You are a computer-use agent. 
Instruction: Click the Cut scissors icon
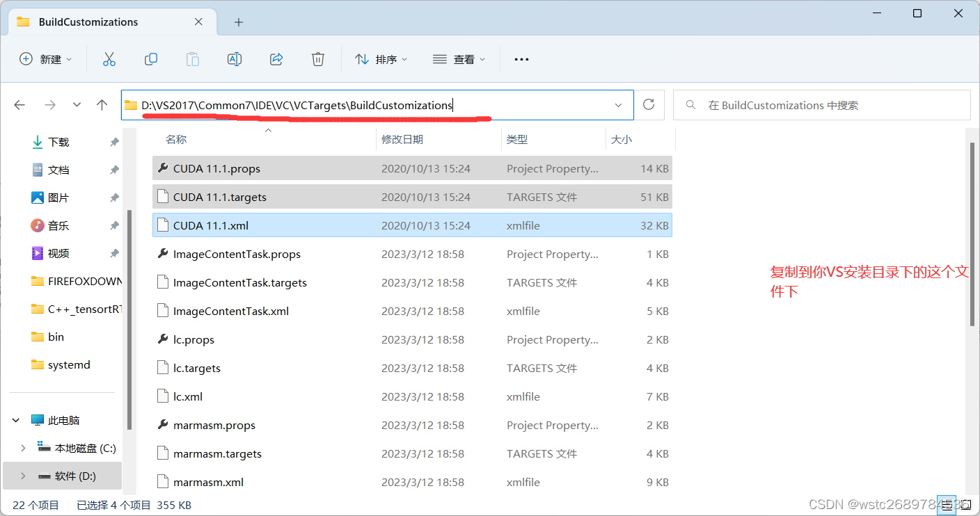click(x=109, y=59)
